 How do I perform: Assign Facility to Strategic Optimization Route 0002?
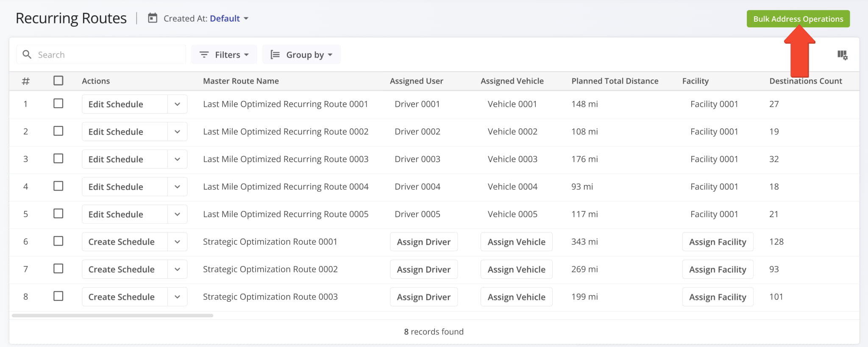pos(718,269)
